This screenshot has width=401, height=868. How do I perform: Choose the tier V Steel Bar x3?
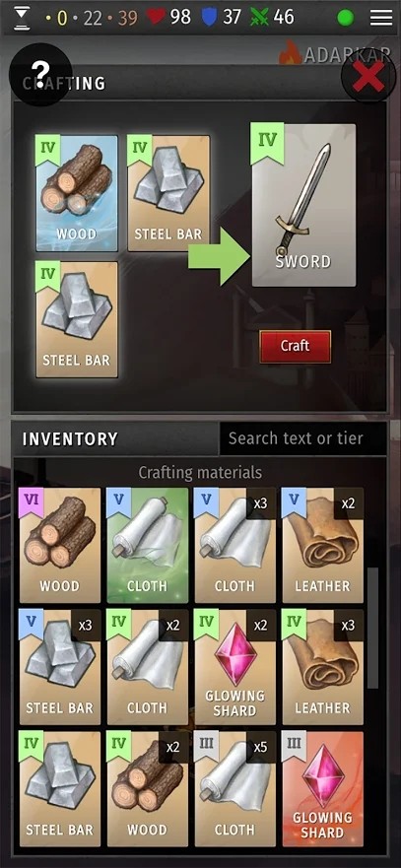(60, 667)
